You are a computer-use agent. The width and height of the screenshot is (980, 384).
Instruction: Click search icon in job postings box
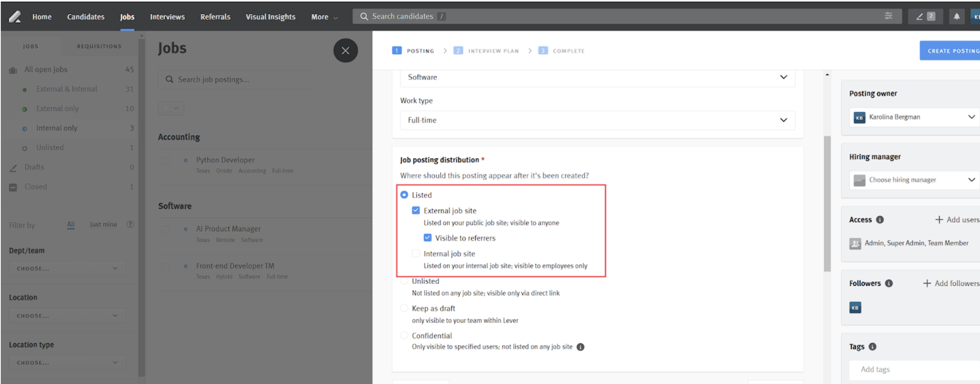click(169, 79)
